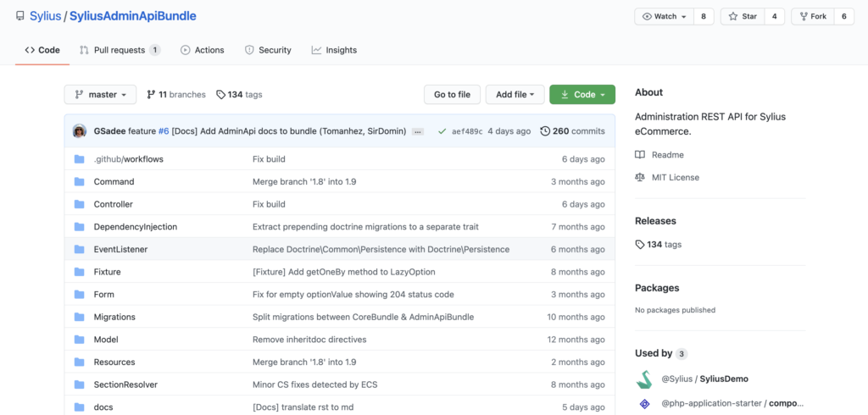Open pull request #6 link
Screen dimensions: 868x415
coord(164,131)
